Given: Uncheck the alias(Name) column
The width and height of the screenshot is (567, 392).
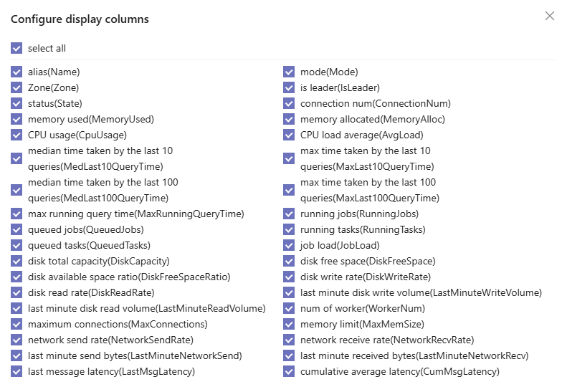Looking at the screenshot, I should (16, 72).
